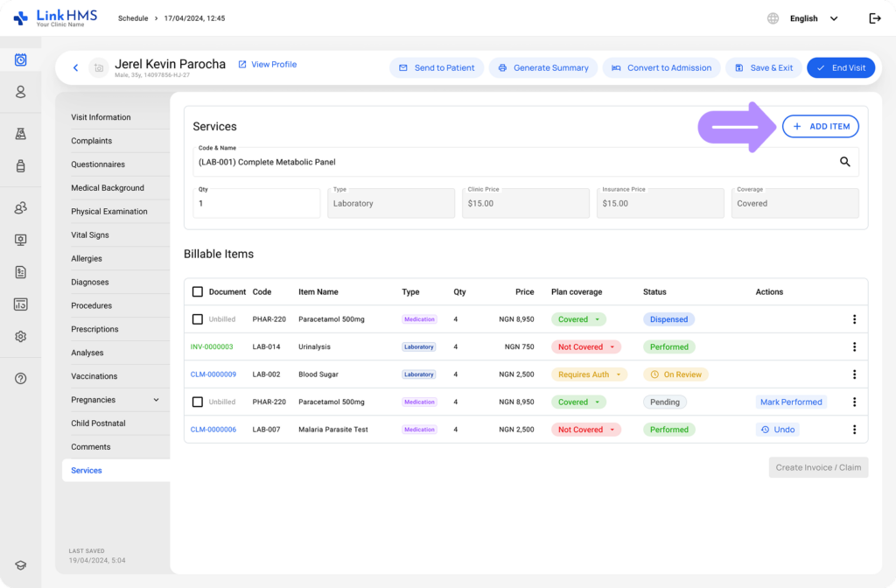896x588 pixels.
Task: Open the monitor sidebar icon
Action: (21, 240)
